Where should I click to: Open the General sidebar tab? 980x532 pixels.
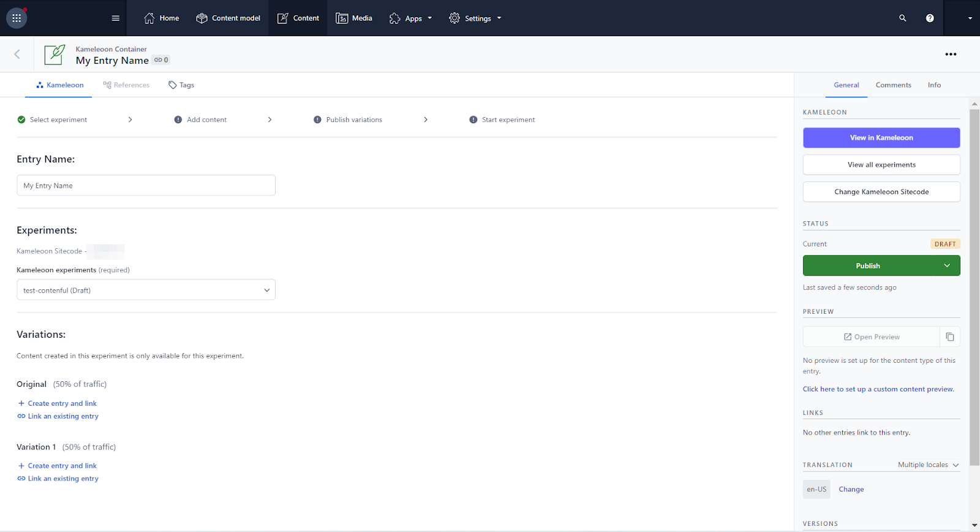click(846, 85)
